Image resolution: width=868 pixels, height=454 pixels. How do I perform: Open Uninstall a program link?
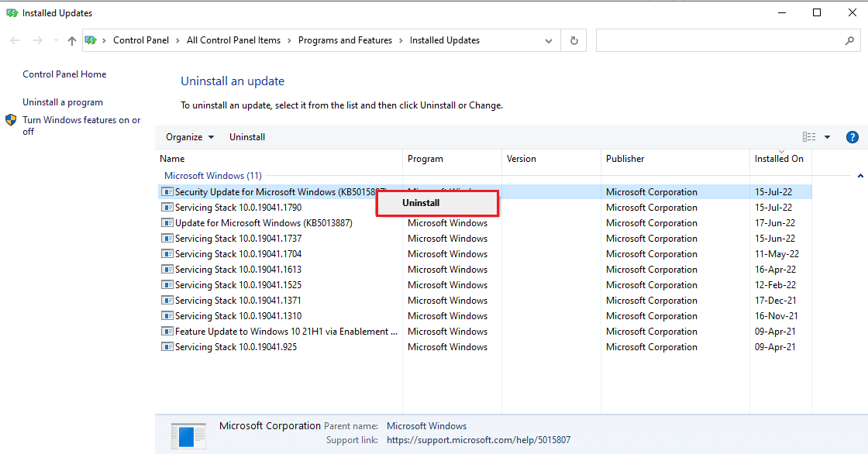(x=63, y=102)
